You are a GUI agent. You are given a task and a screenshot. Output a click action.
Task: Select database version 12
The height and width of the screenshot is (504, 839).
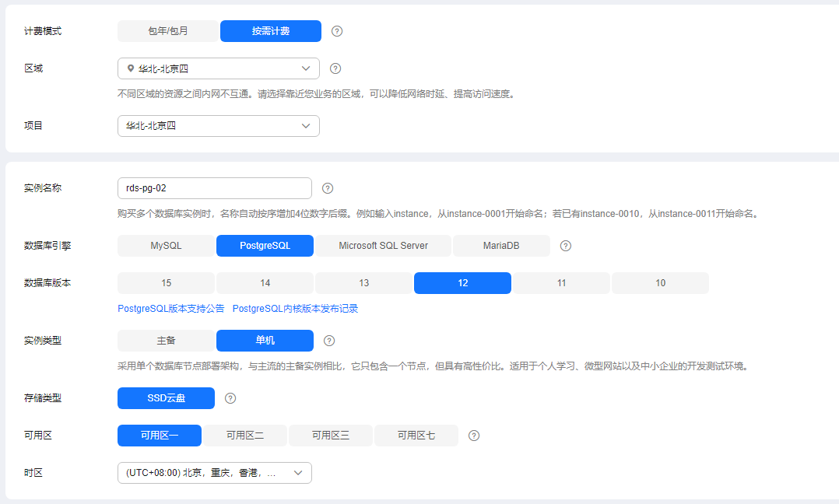(463, 283)
